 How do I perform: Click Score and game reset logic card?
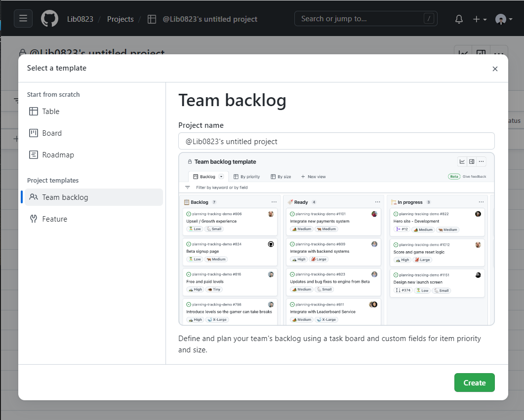pos(437,253)
